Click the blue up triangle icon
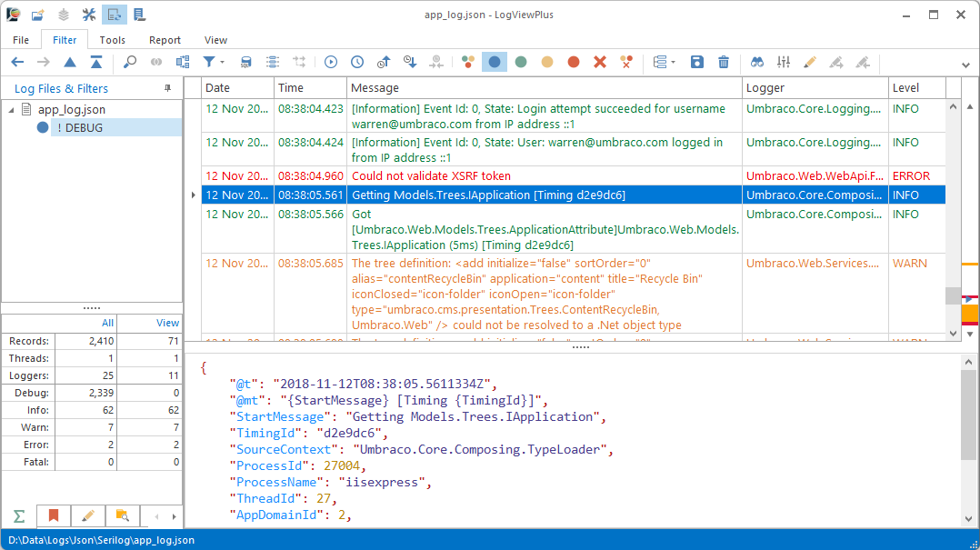 tap(70, 62)
